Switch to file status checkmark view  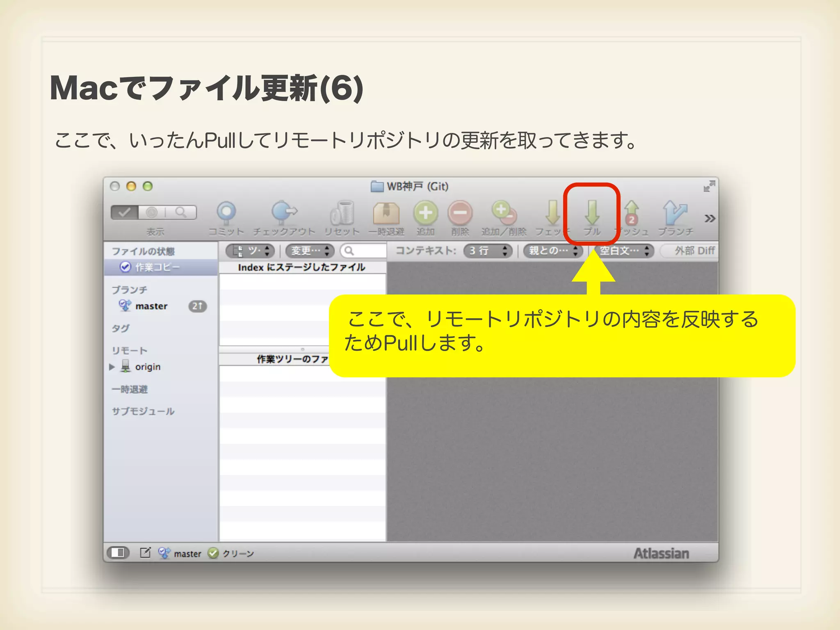(125, 212)
